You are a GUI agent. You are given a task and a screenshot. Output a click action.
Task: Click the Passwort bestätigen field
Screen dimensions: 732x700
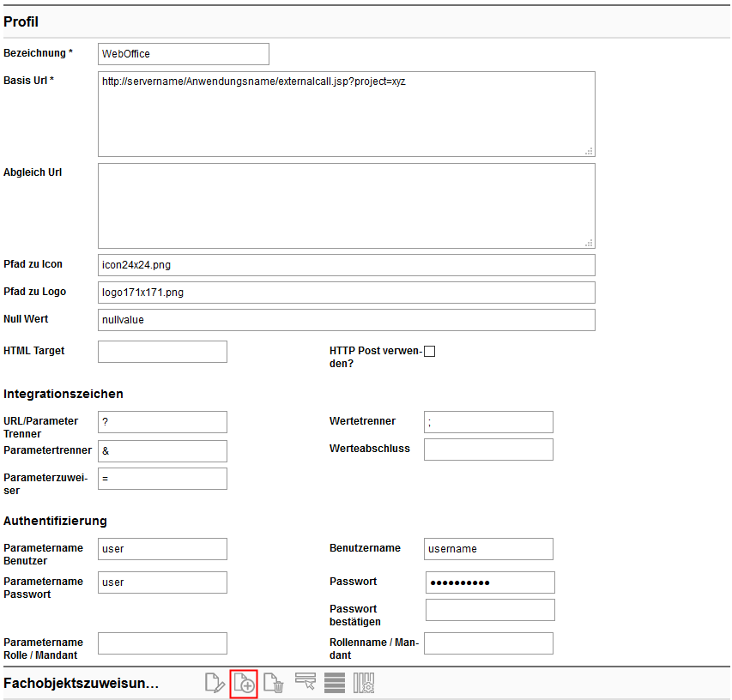tap(490, 610)
